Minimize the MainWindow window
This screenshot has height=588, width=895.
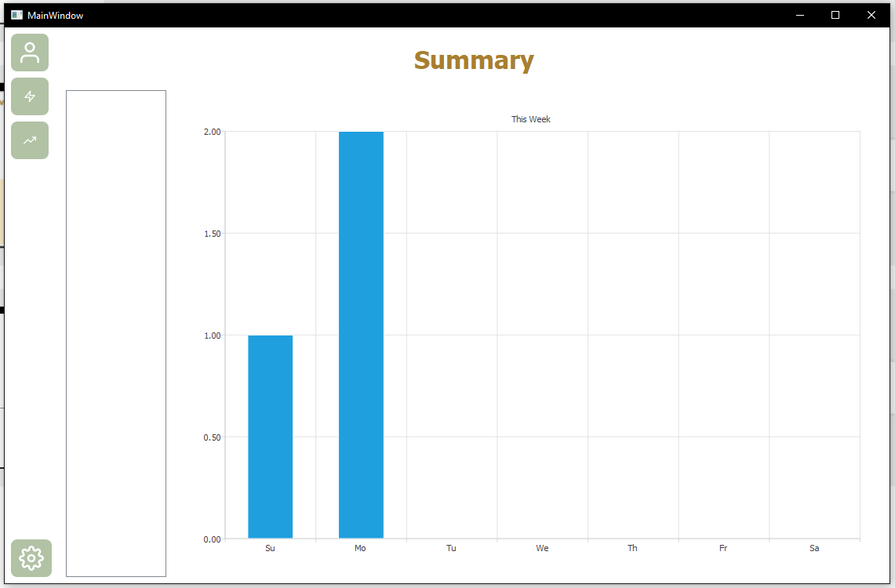coord(799,16)
